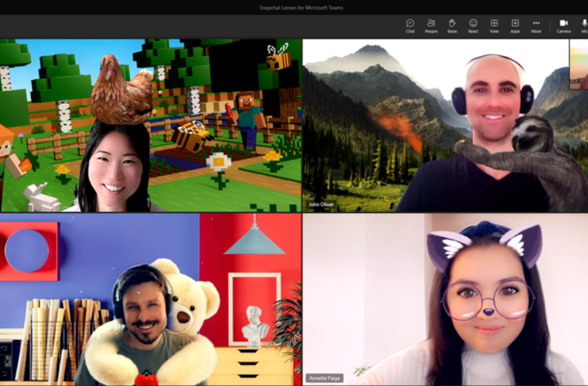Click the Snapchat Lenses for Microsoft Teams title
Viewport: 588px width, 386px height.
[x=301, y=7]
